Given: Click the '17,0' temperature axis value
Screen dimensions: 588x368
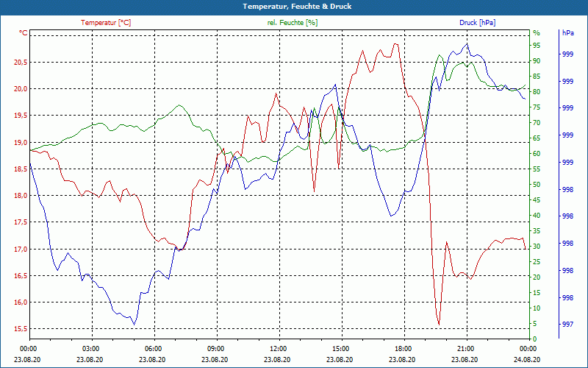Looking at the screenshot, I should click(x=21, y=249).
